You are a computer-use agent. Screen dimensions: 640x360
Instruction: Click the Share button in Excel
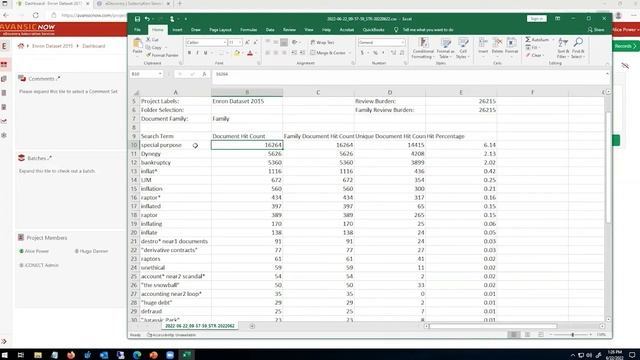tap(596, 30)
